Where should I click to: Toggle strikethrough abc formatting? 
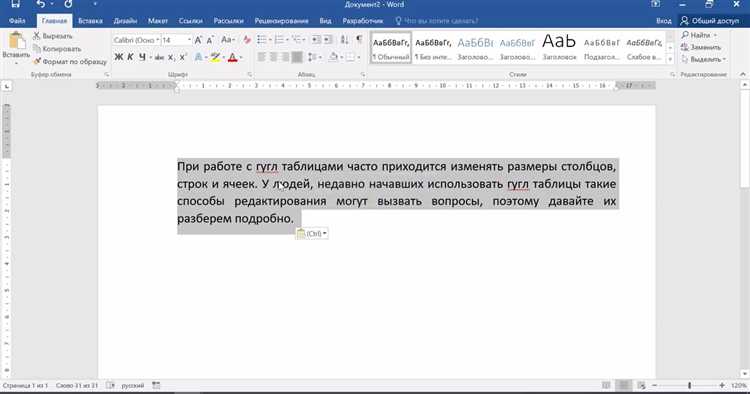pyautogui.click(x=159, y=57)
